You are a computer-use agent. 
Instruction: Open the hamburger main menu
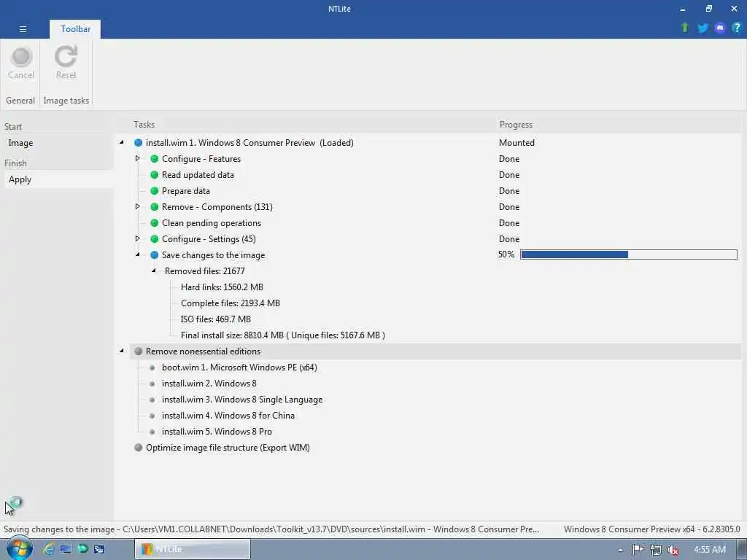coord(23,29)
